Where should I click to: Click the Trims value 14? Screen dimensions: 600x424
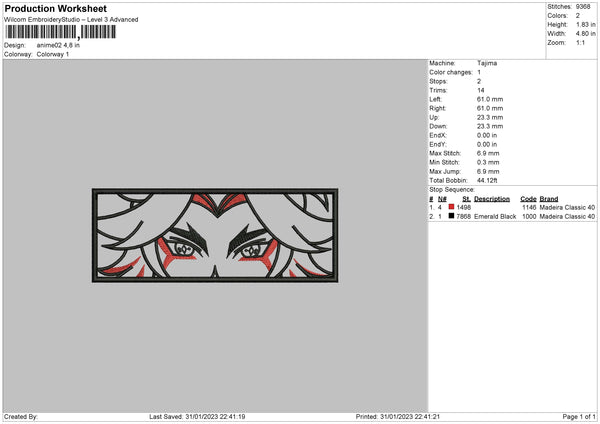(481, 90)
